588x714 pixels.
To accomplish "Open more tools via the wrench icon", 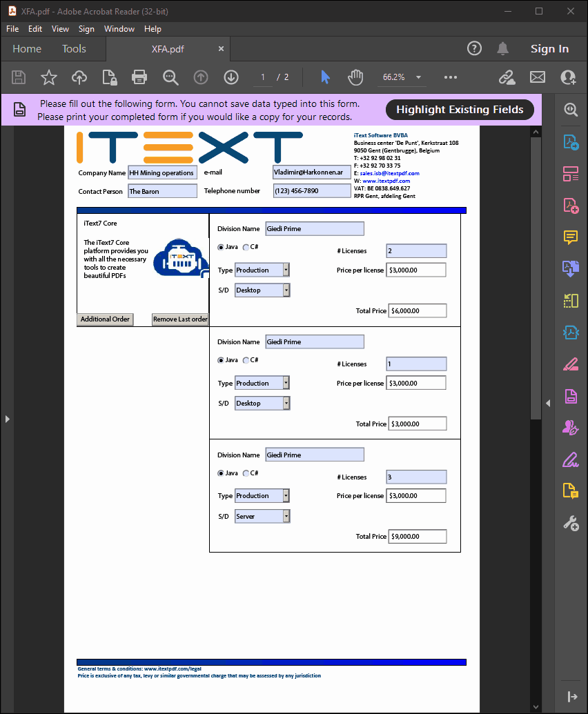I will 570,523.
